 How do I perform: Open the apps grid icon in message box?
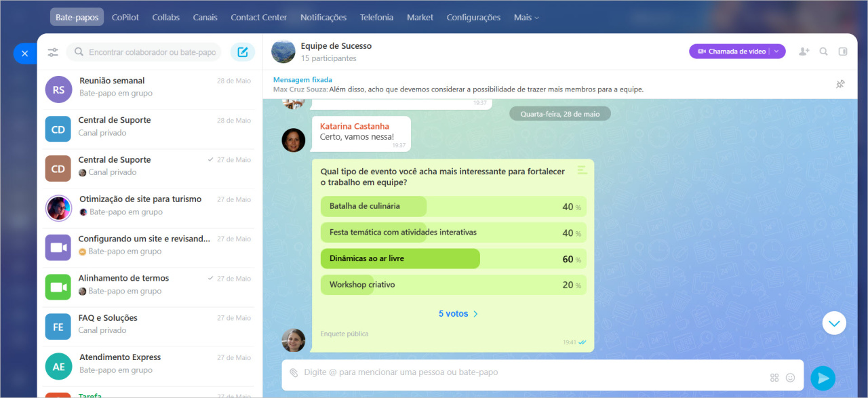[x=774, y=378]
